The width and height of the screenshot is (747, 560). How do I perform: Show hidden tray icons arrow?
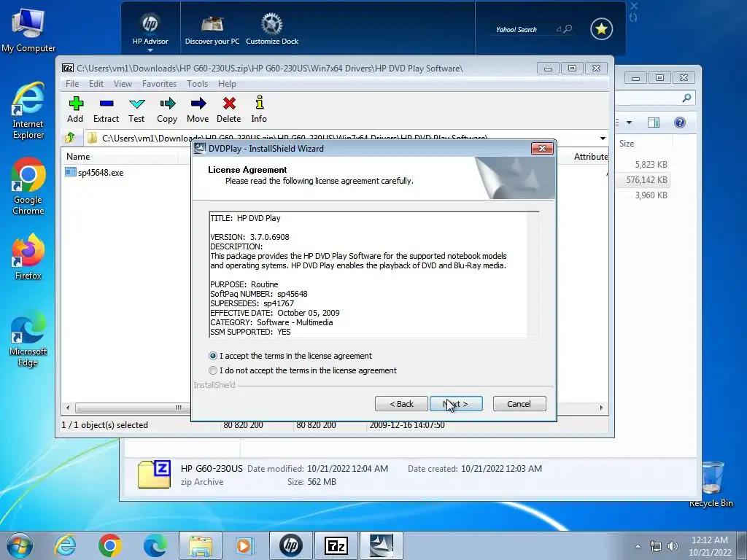[x=638, y=546]
